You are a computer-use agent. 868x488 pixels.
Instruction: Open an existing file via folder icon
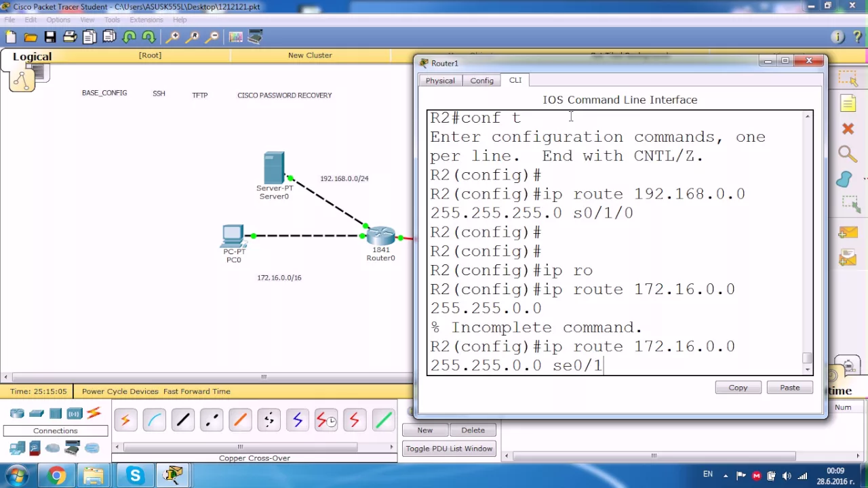31,37
